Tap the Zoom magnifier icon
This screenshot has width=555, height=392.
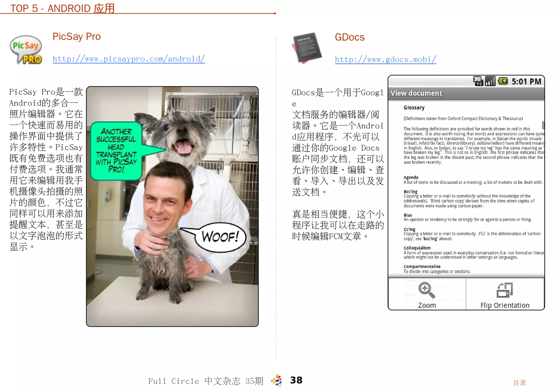point(427,290)
